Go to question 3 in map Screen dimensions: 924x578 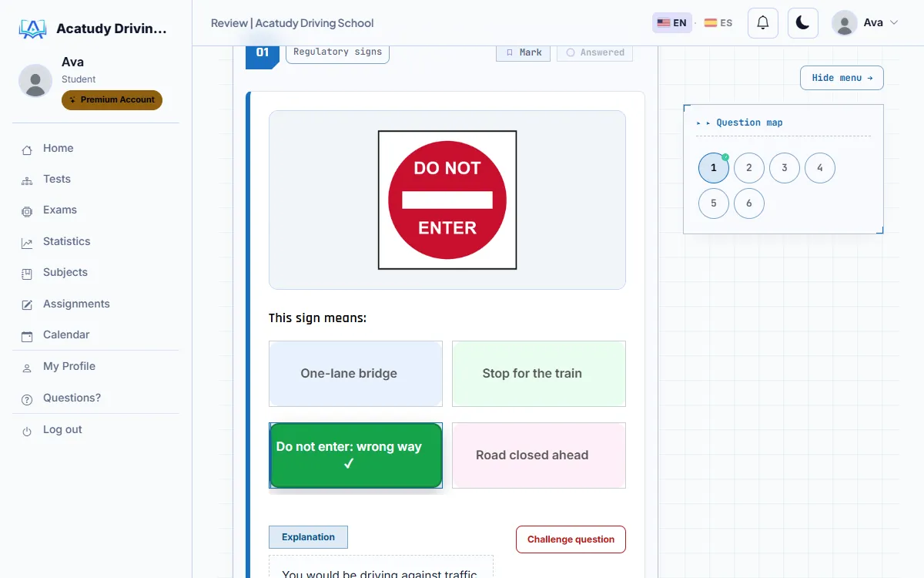(x=785, y=168)
